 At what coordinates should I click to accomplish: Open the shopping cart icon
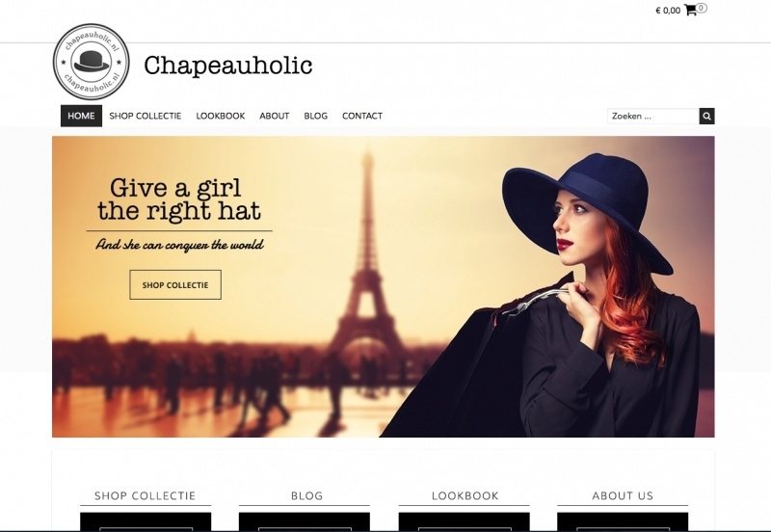coord(690,11)
